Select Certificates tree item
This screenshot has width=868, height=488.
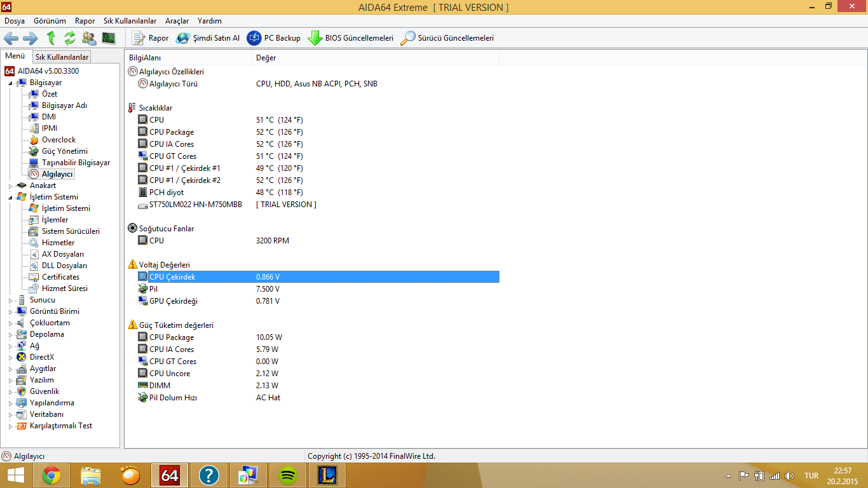60,277
